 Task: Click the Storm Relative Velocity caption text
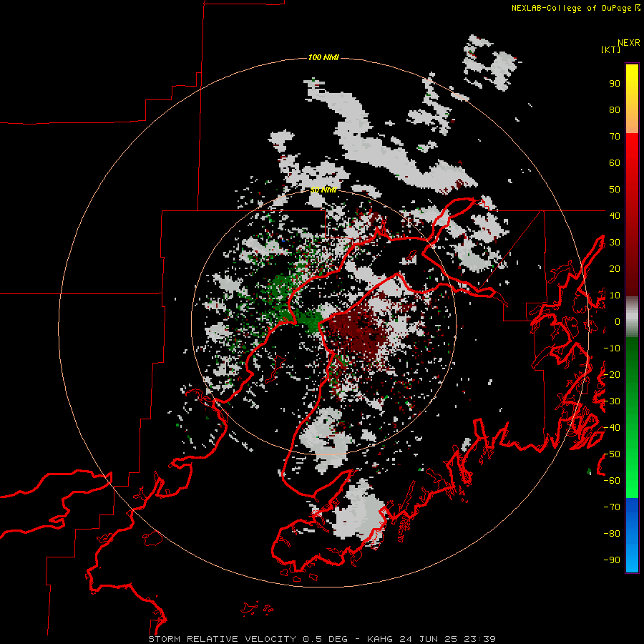coord(222,639)
